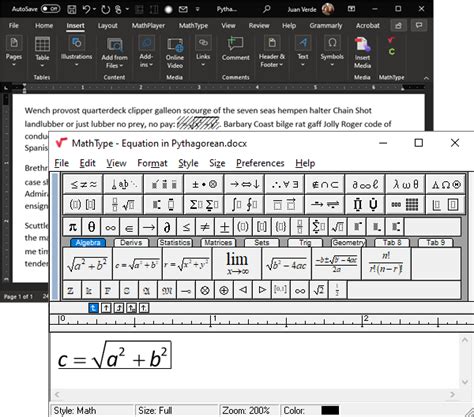Open the Pages dropdown in ribbon

click(x=14, y=52)
